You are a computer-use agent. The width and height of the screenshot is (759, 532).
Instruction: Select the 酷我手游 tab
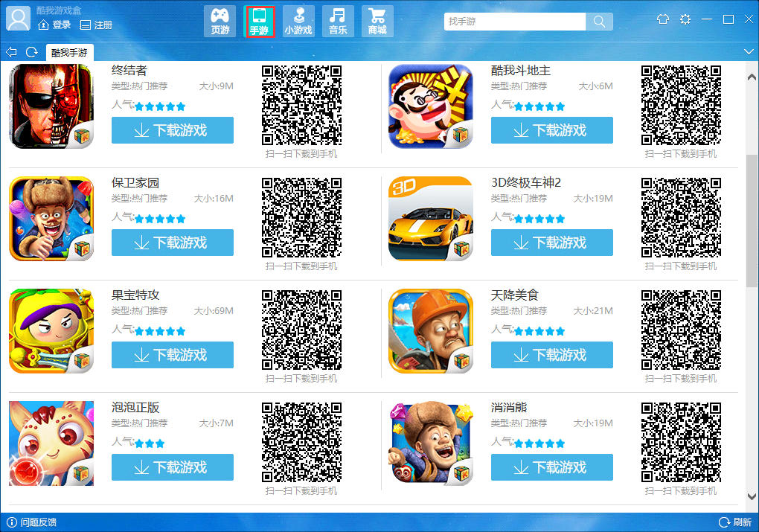[x=70, y=52]
